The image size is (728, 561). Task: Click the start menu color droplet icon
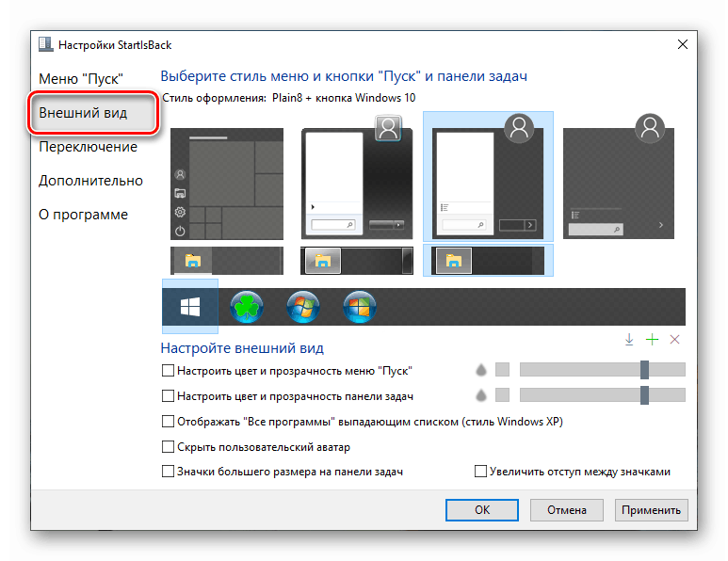point(481,370)
